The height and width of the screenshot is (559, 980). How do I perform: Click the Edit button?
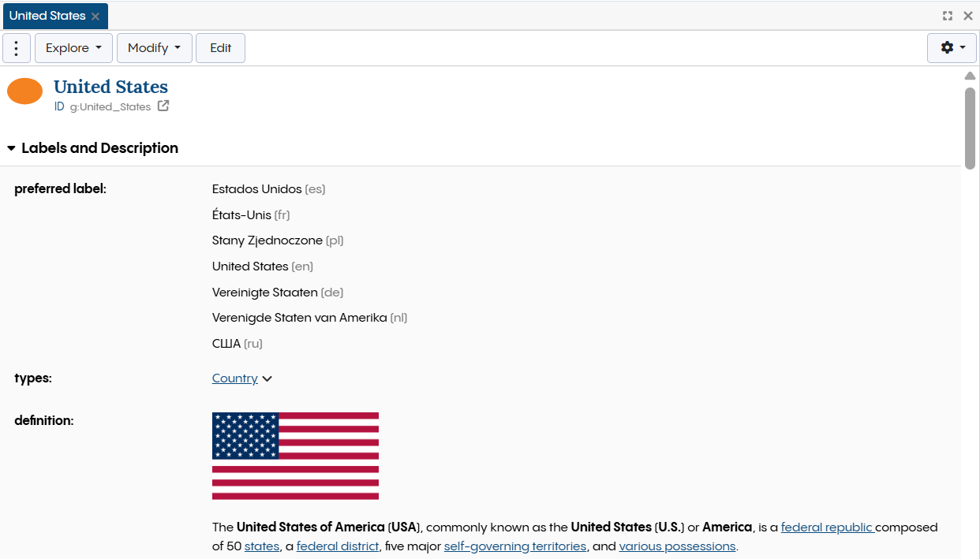[220, 48]
